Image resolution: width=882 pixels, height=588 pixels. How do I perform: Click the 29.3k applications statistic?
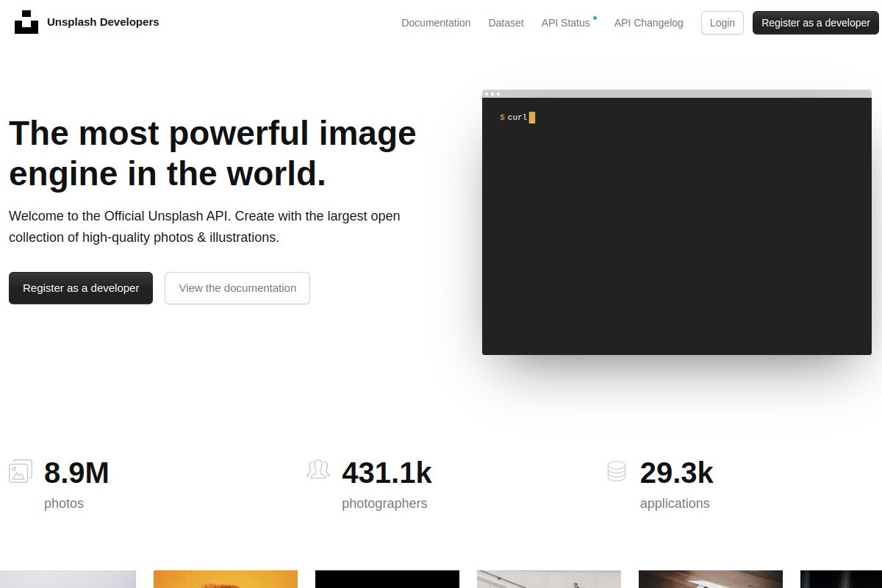click(x=676, y=473)
